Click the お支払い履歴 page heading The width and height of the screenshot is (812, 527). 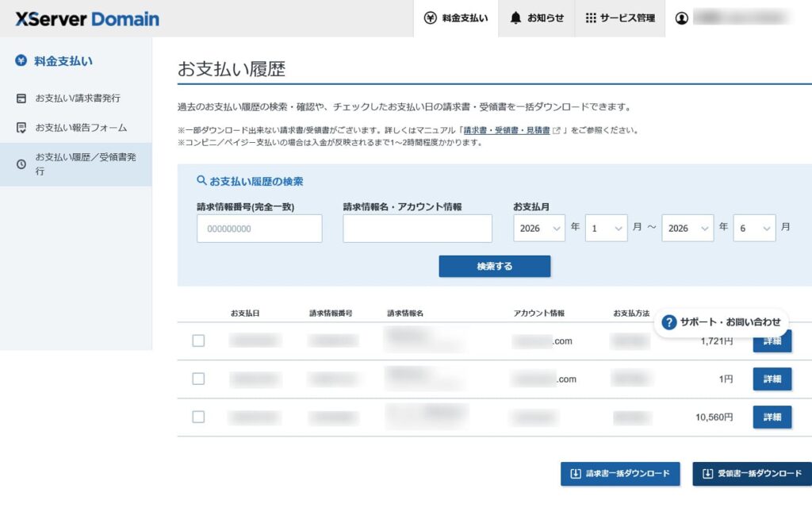click(232, 69)
